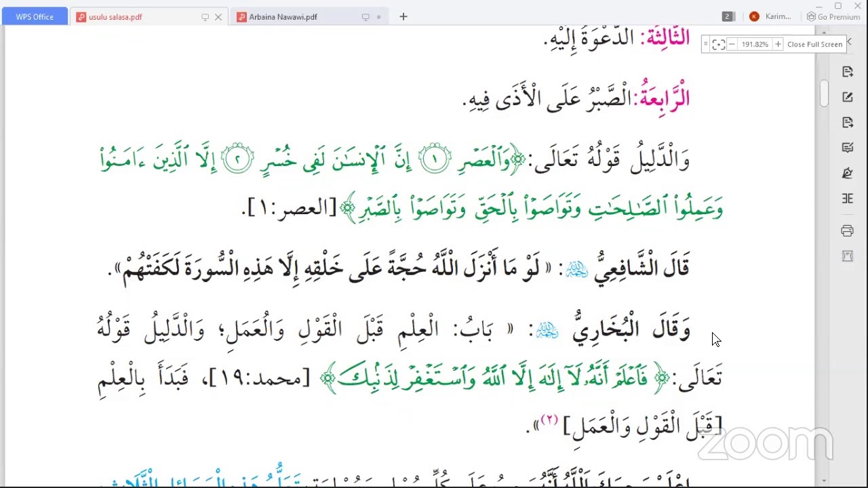Click the pink footnote marker (٢)
The height and width of the screenshot is (488, 868).
click(549, 420)
